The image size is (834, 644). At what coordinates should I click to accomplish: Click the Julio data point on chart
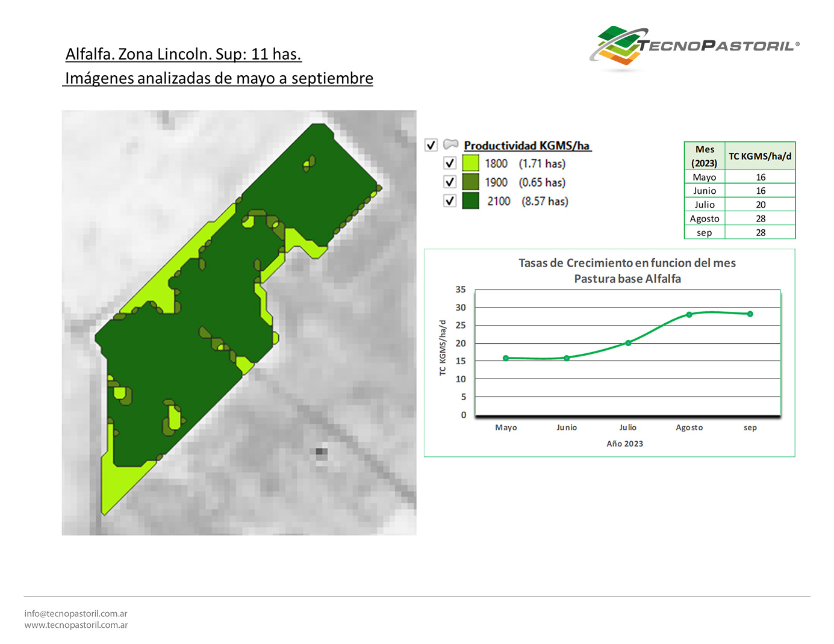coord(628,343)
